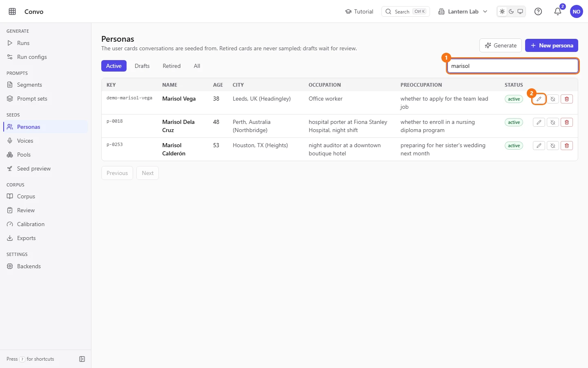Delete the Marisol Dela Cruz persona
Image resolution: width=588 pixels, height=368 pixels.
click(567, 122)
